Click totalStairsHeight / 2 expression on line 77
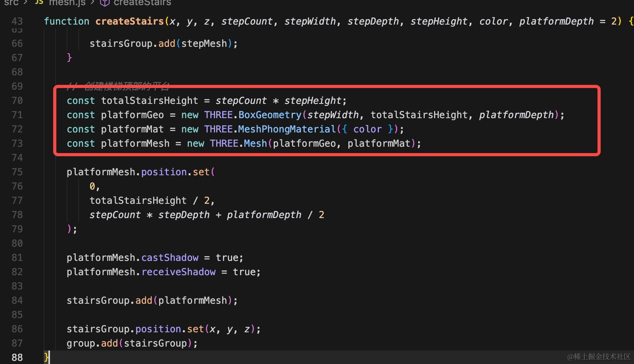Screen dimensions: 634x364 150,201
